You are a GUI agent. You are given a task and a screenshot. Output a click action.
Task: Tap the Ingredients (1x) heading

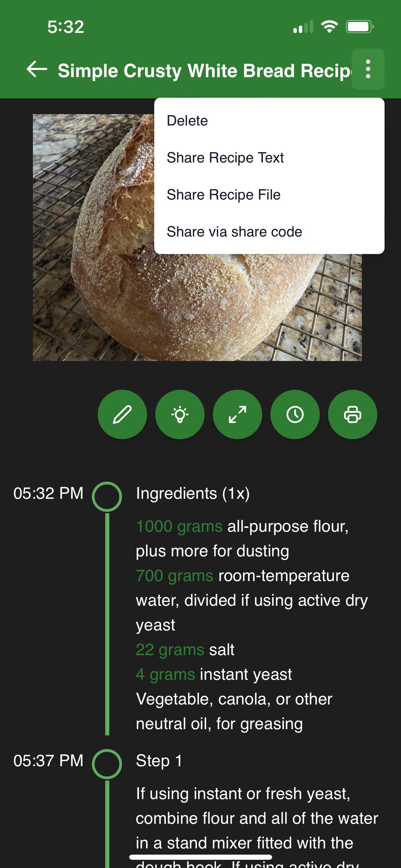[x=193, y=494]
